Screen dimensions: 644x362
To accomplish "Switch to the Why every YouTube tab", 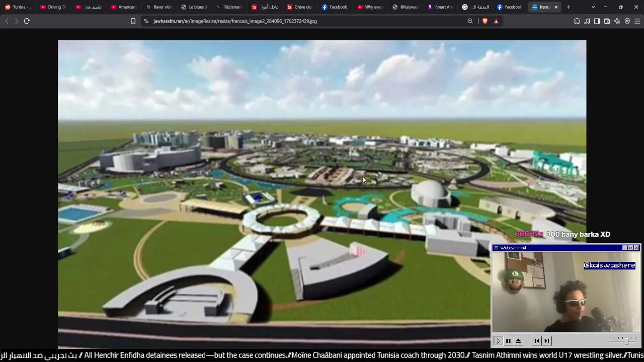I will point(370,7).
